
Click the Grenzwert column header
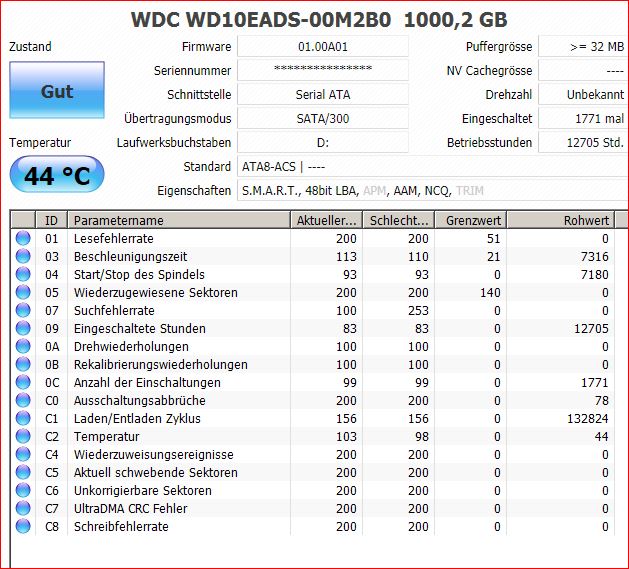pos(471,220)
